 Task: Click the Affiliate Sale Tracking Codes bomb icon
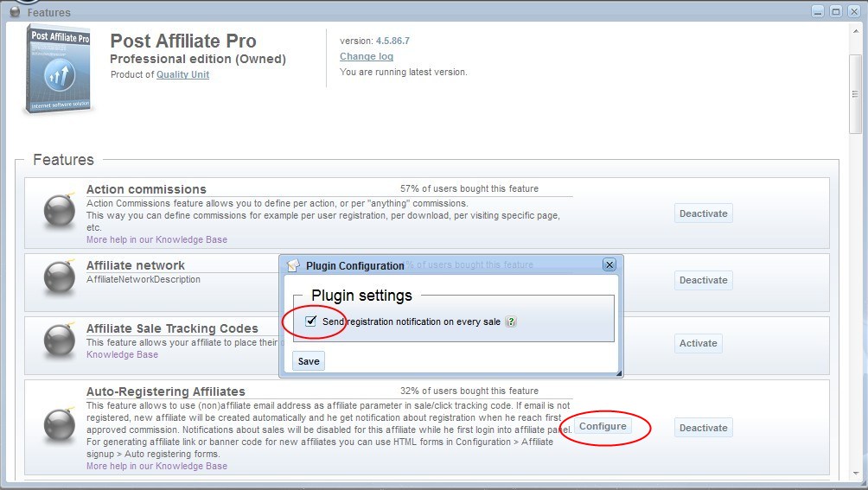(60, 339)
